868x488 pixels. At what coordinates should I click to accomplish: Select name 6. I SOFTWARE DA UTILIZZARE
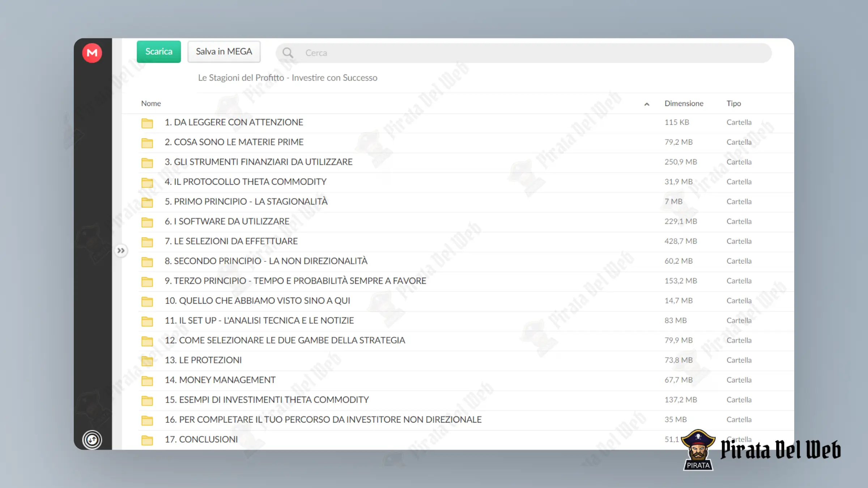coord(227,221)
